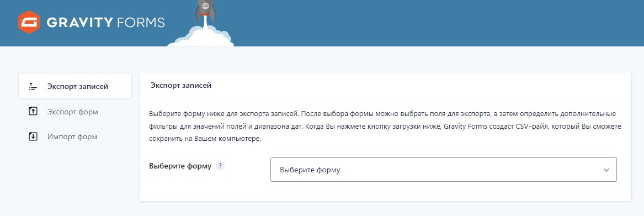
Task: Click the blue header banner background
Action: tap(411, 23)
